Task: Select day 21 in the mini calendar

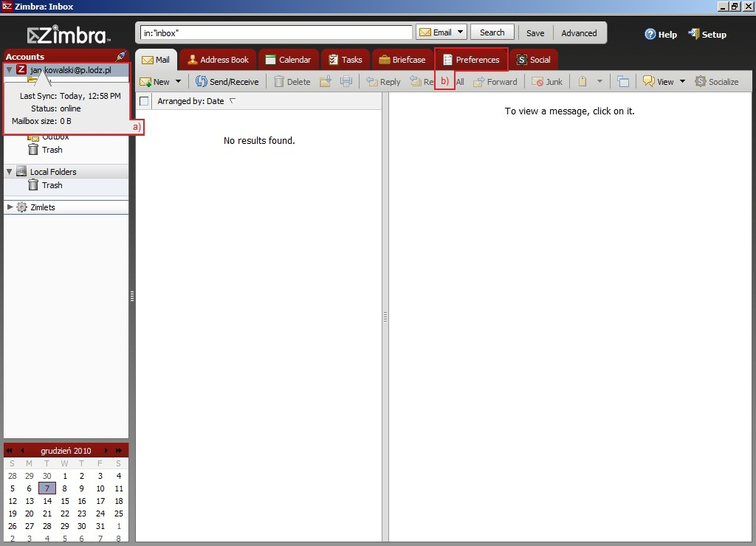Action: pyautogui.click(x=47, y=514)
